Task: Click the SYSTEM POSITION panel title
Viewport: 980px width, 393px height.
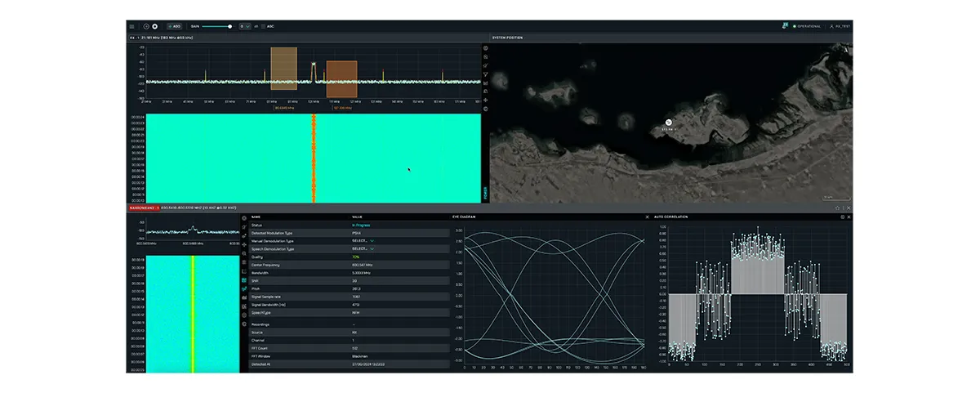Action: (x=507, y=38)
